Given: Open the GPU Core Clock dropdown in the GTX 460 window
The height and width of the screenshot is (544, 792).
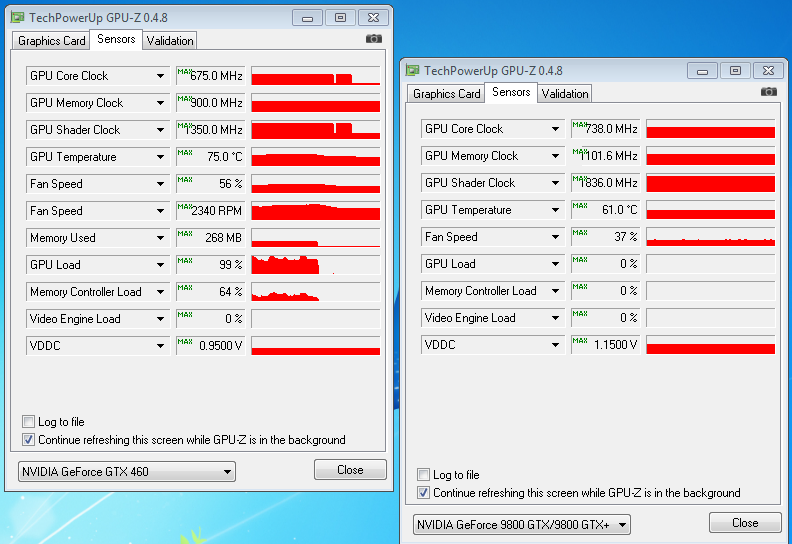Looking at the screenshot, I should click(97, 76).
